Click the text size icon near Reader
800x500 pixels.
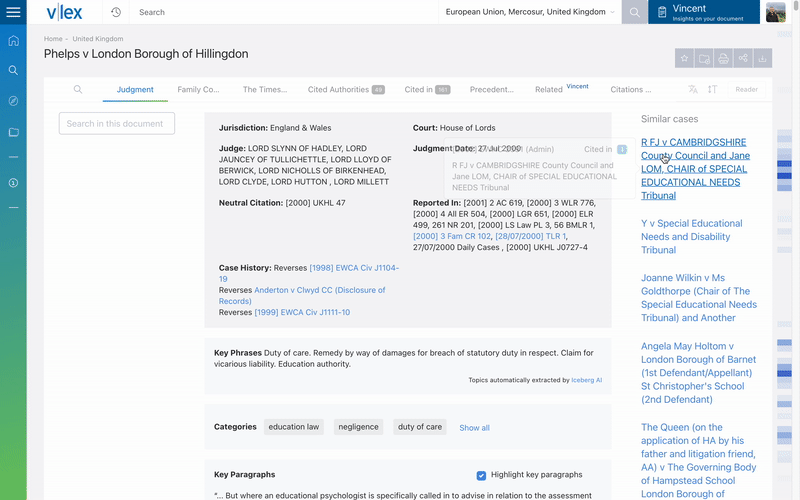click(712, 89)
